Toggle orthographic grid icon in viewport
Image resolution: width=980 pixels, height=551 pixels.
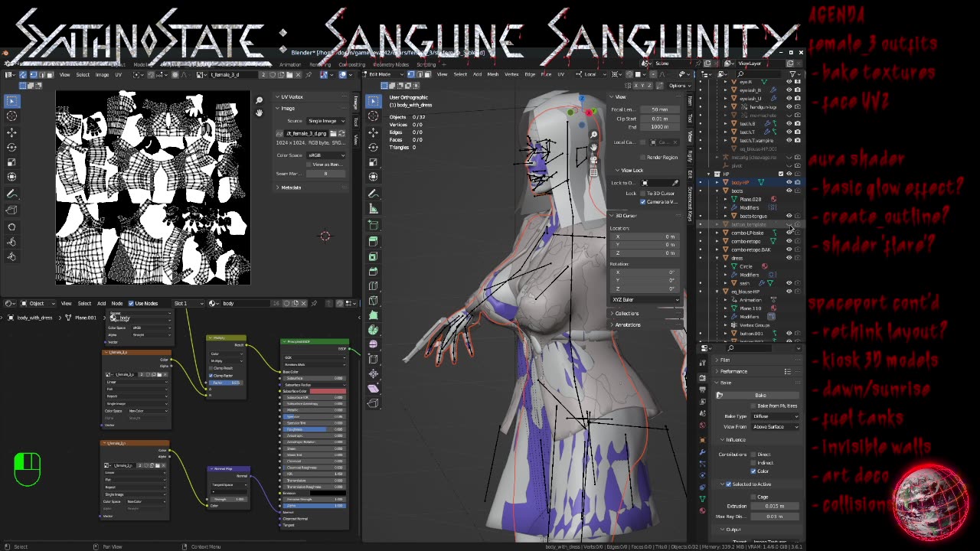(593, 173)
